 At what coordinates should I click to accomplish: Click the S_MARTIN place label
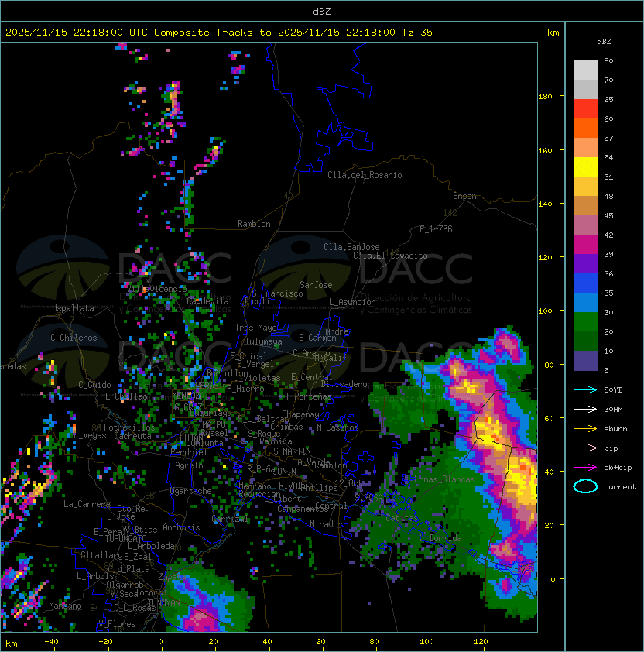[x=292, y=451]
